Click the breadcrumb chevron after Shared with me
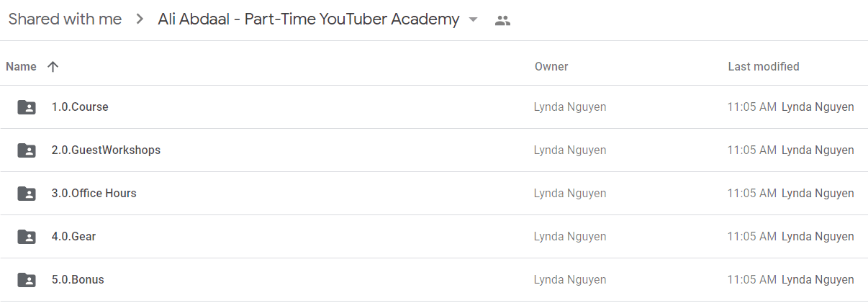Image resolution: width=868 pixels, height=303 pixels. coord(140,20)
